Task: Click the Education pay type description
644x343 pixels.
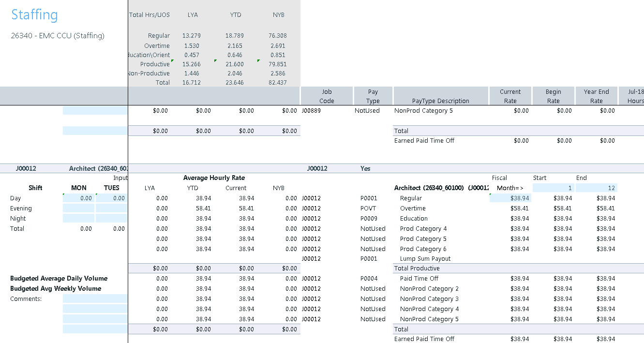Action: click(414, 219)
